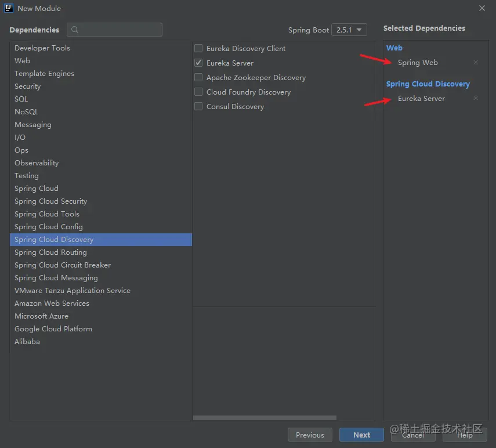Remove Eureka Server from selected dependencies
Image resolution: width=496 pixels, height=448 pixels.
[476, 98]
